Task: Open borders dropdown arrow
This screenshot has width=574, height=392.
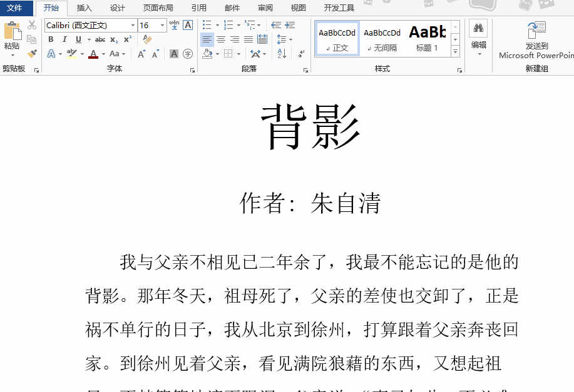Action: pos(238,54)
